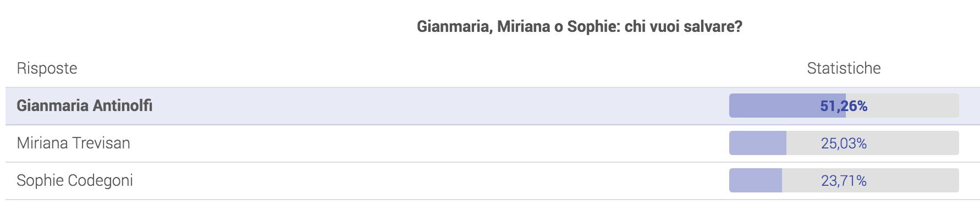Click the 23,71% progress bar
This screenshot has width=980, height=210.
(x=844, y=180)
